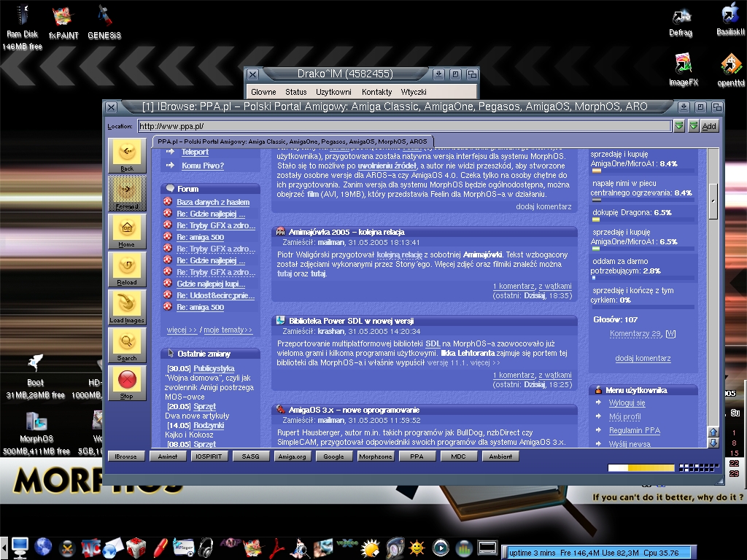Image resolution: width=747 pixels, height=560 pixels.
Task: Click the green equalizer icon in the dock
Action: click(463, 548)
